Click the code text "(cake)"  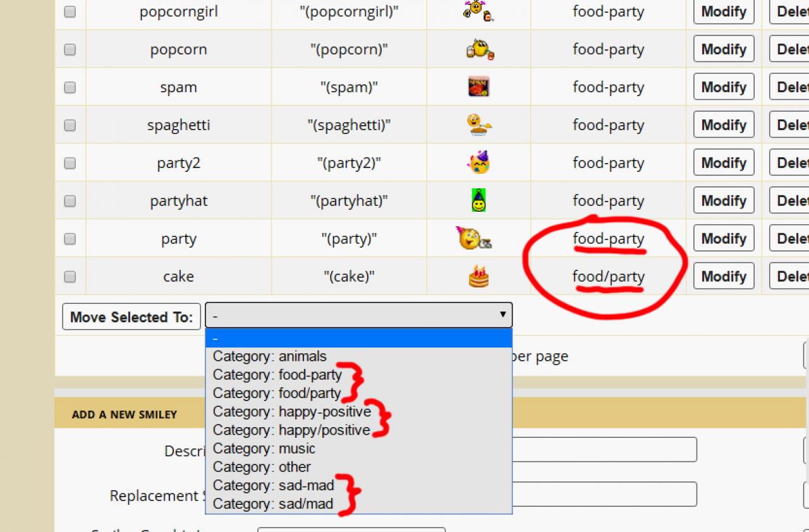pyautogui.click(x=350, y=277)
